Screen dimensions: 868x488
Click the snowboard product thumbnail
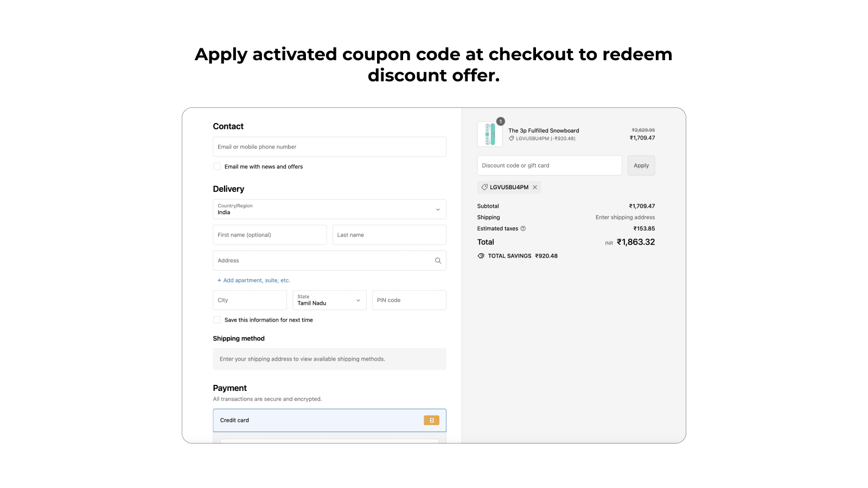pos(489,134)
